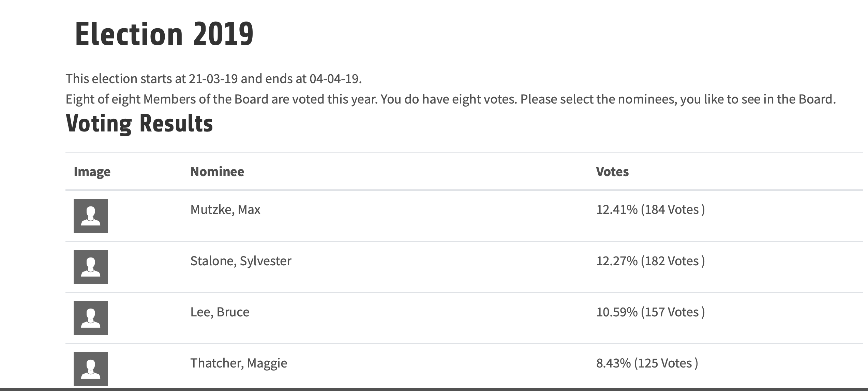Click Maggie Thatcher's avatar placeholder icon

(x=91, y=369)
